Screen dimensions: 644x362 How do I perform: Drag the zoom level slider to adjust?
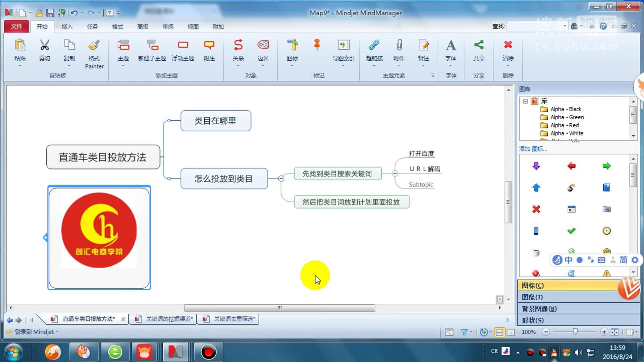[574, 332]
